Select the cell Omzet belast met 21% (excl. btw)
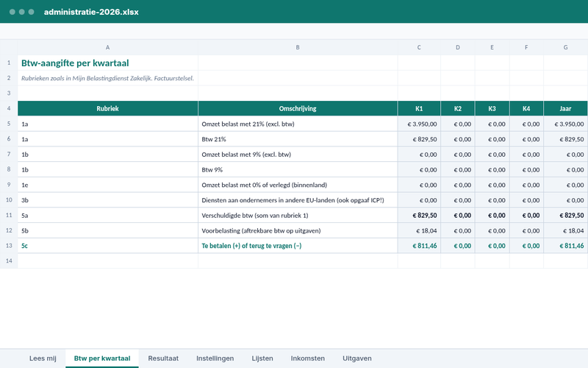This screenshot has width=588, height=368. pos(298,124)
